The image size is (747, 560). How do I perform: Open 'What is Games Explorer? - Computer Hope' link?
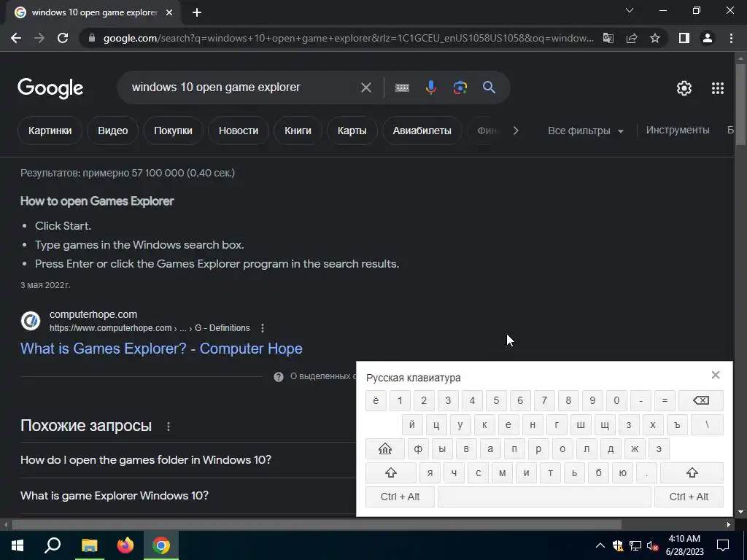(x=161, y=349)
